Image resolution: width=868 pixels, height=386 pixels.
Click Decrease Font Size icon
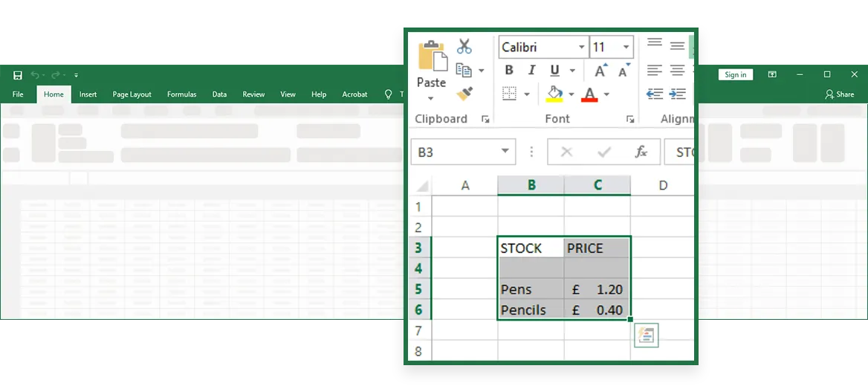click(x=624, y=71)
